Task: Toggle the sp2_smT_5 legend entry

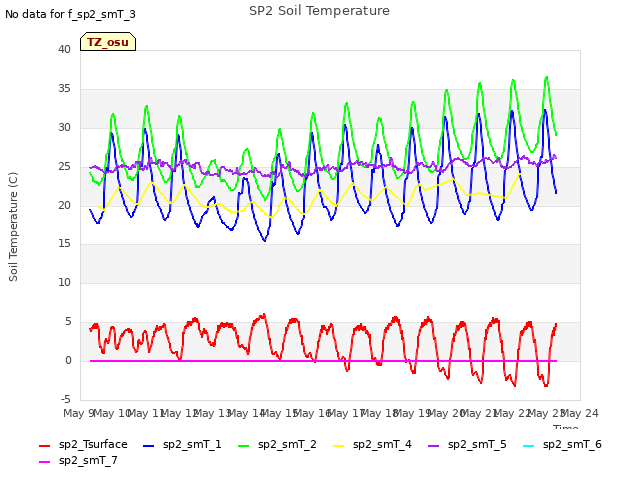Action: coord(467,444)
